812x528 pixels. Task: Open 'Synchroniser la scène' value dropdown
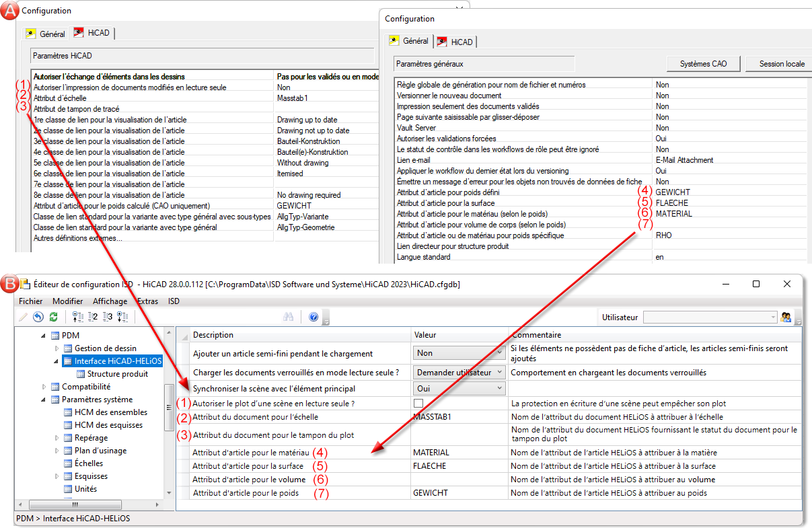click(x=499, y=388)
